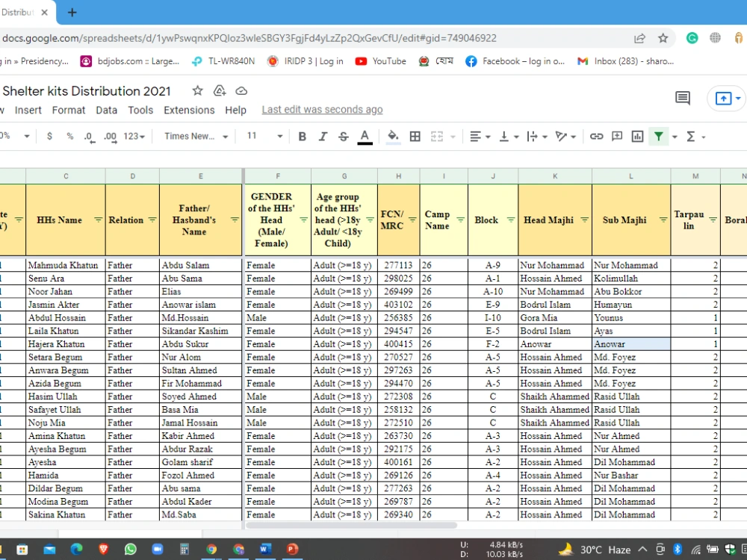Open the comment history icon
This screenshot has height=560, width=747.
683,98
